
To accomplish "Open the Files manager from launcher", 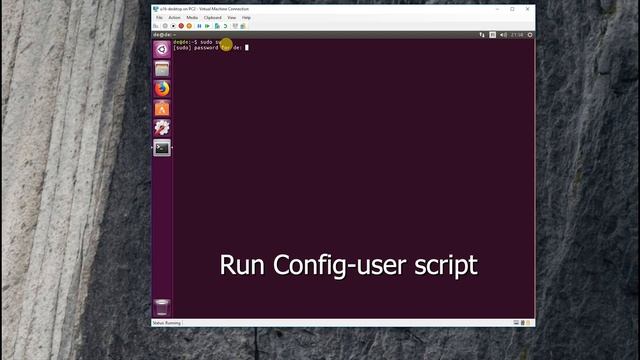I will (x=162, y=69).
